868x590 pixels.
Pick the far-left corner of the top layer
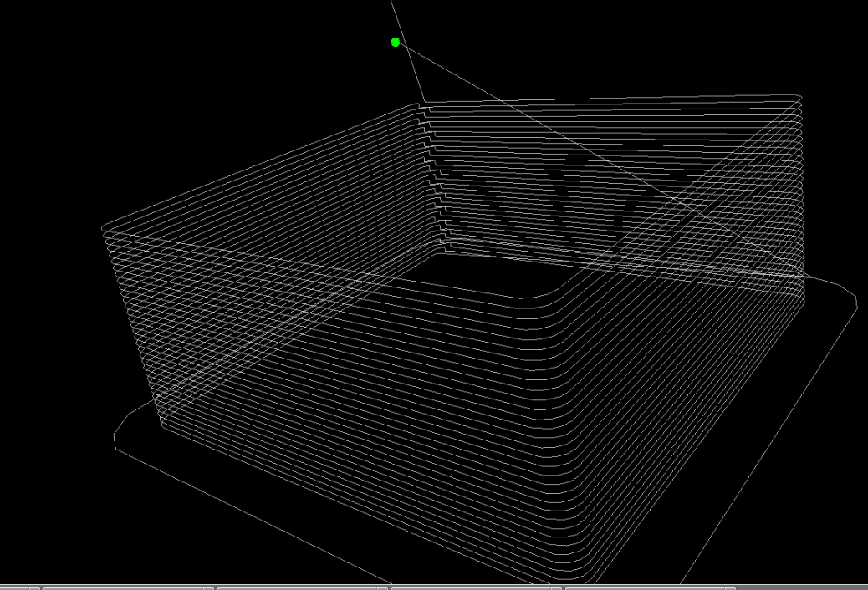pyautogui.click(x=104, y=226)
